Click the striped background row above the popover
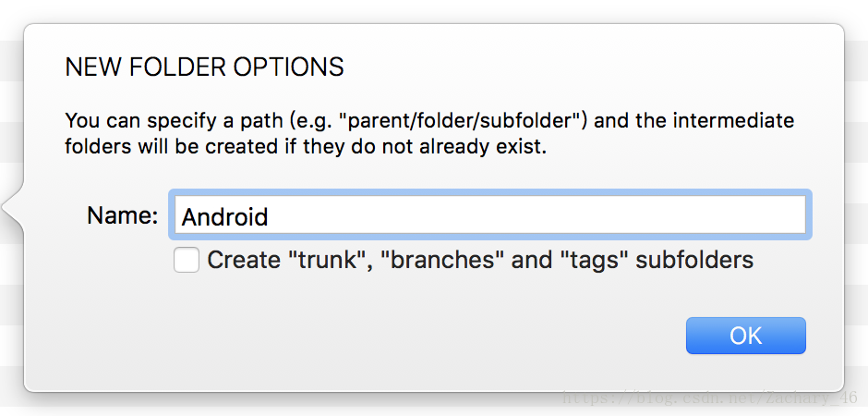The width and height of the screenshot is (868, 416). (434, 11)
